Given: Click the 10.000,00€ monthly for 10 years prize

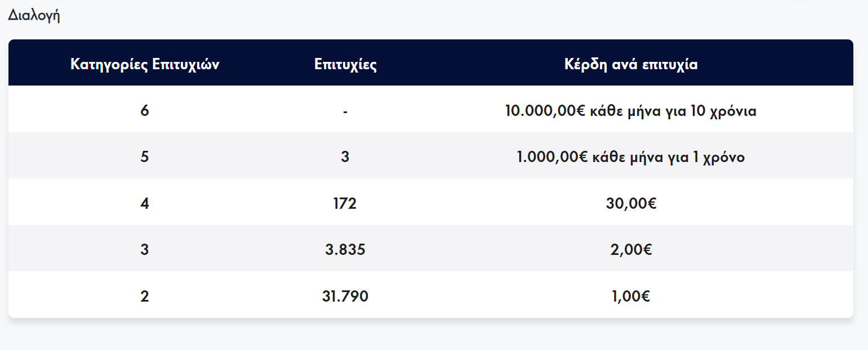Looking at the screenshot, I should [x=631, y=111].
